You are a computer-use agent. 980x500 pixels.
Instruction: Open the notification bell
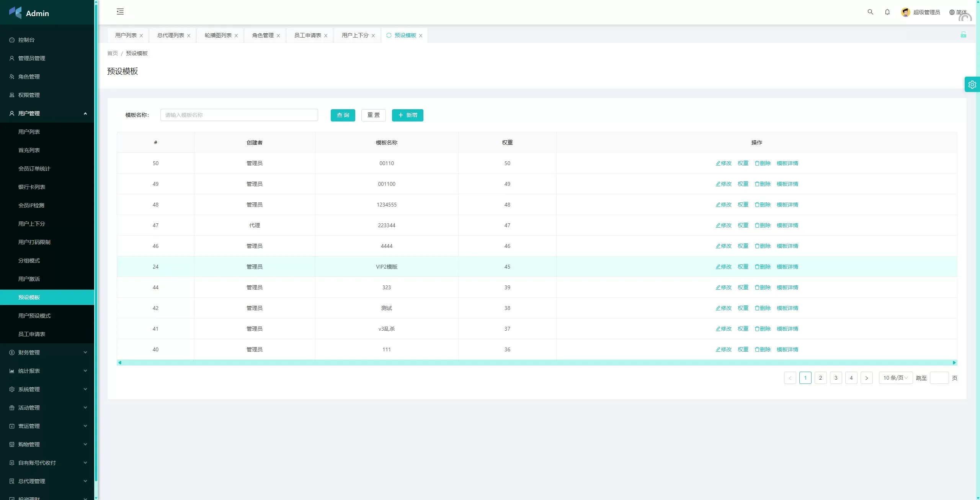887,12
